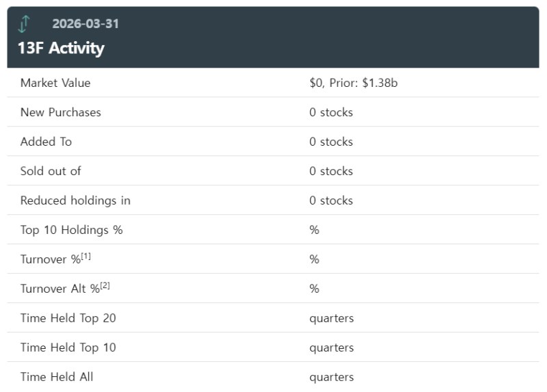Screen dimensions: 547x392
Task: Click the Time Held Top 20 label
Action: [68, 318]
